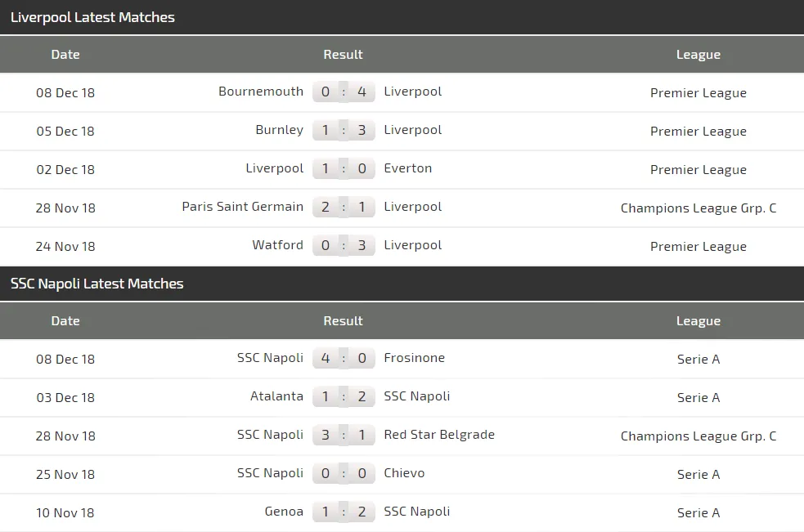The height and width of the screenshot is (532, 804).
Task: Select the 0:0 score of the Chievo match
Action: [344, 474]
